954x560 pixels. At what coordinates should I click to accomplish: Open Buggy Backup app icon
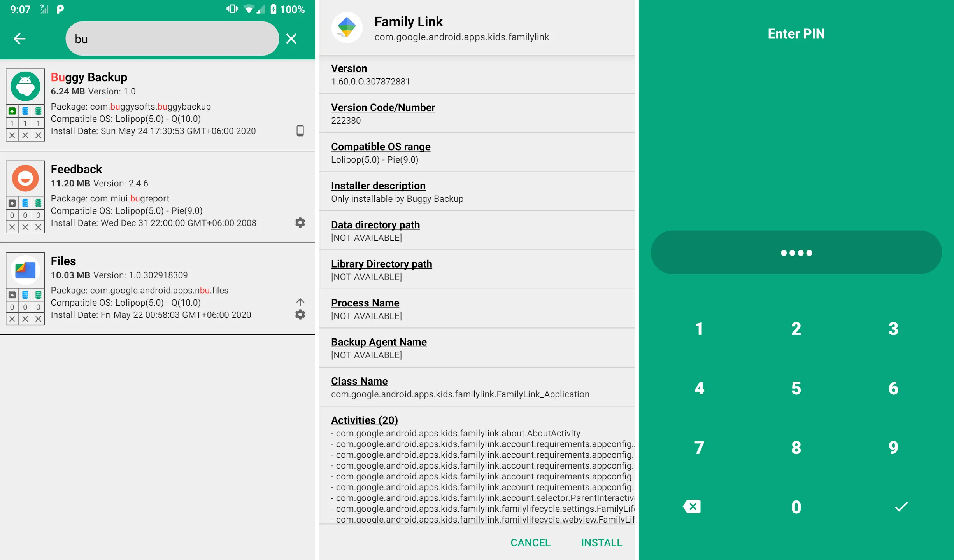pyautogui.click(x=25, y=86)
